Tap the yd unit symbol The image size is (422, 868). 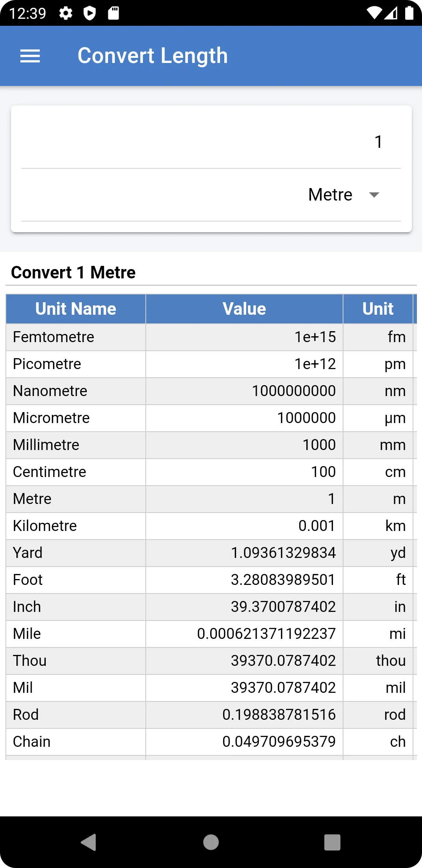pos(398,554)
